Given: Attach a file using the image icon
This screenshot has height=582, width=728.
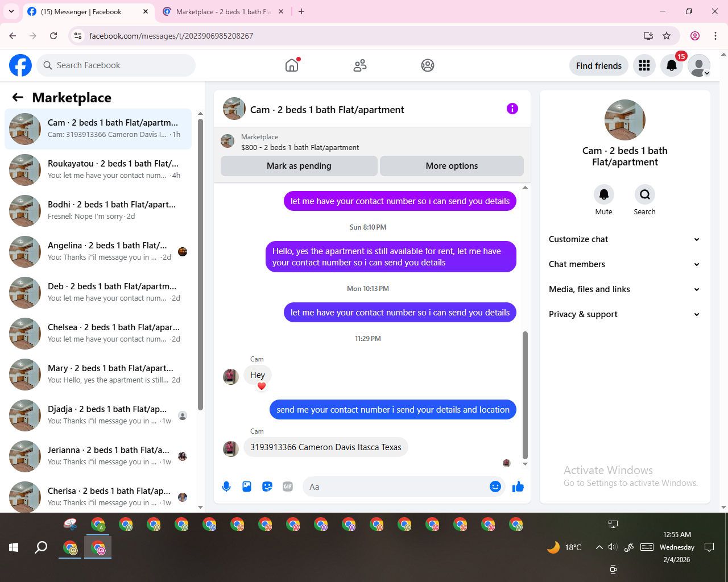Looking at the screenshot, I should click(x=247, y=487).
